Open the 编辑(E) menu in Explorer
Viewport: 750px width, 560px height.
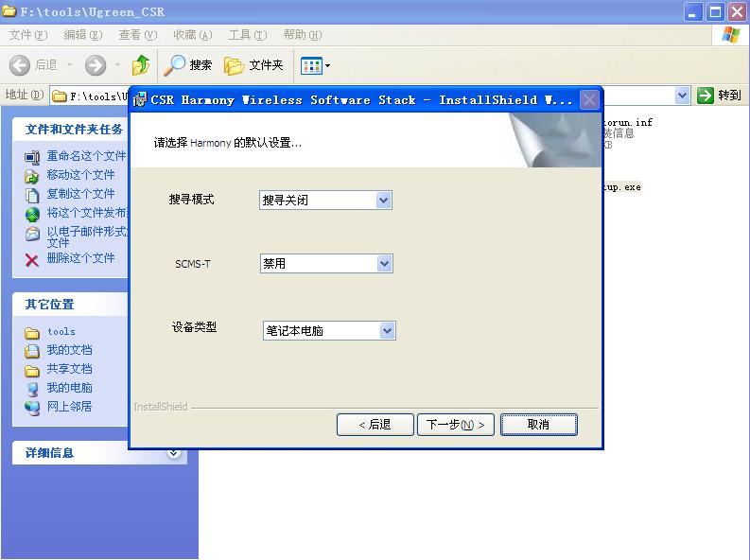click(x=83, y=35)
